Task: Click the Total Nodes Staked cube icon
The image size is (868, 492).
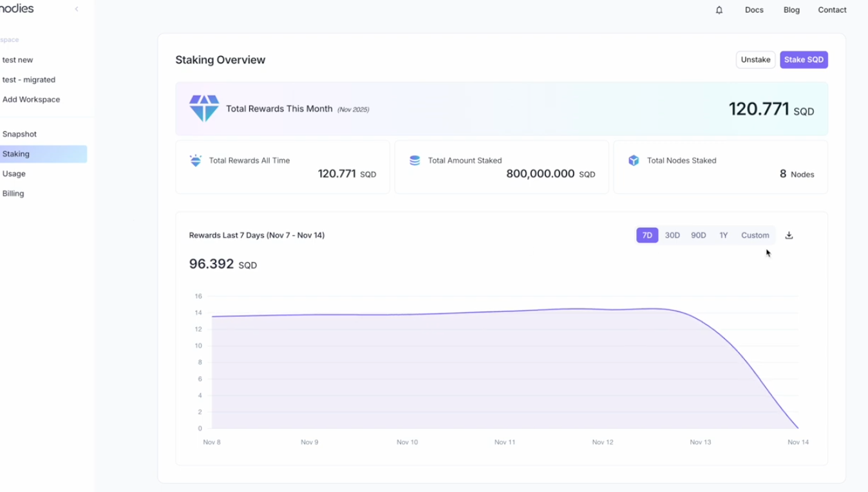Action: click(634, 160)
